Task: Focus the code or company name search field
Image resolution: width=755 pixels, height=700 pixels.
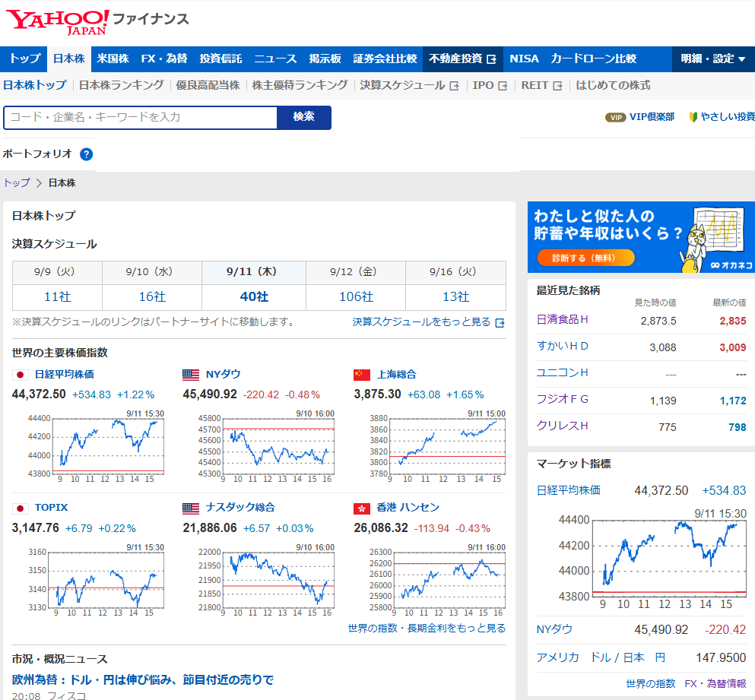Action: point(141,118)
